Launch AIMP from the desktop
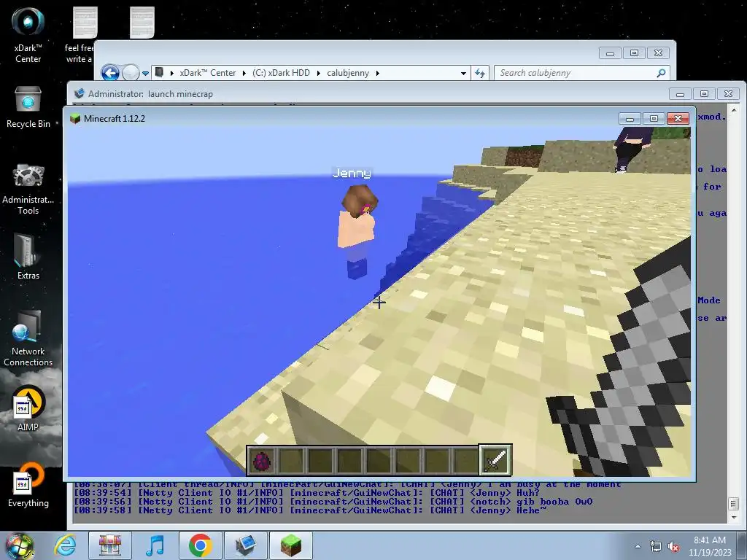The height and width of the screenshot is (560, 747). click(28, 408)
